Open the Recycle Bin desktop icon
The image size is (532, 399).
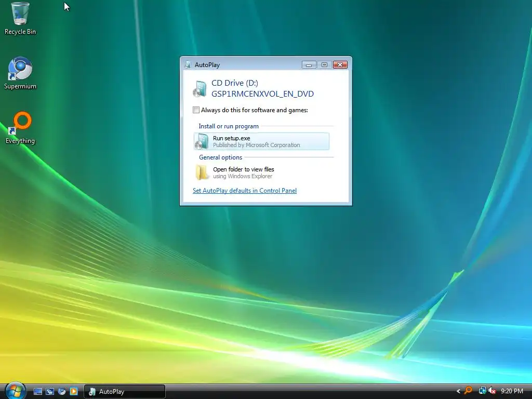[x=20, y=19]
